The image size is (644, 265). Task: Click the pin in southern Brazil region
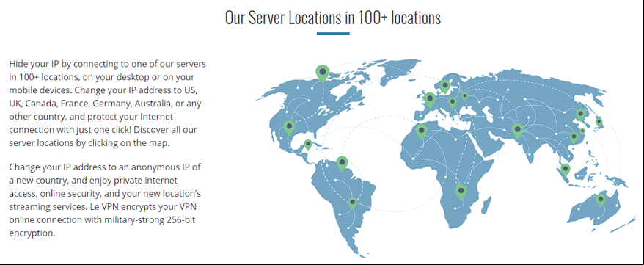352,203
